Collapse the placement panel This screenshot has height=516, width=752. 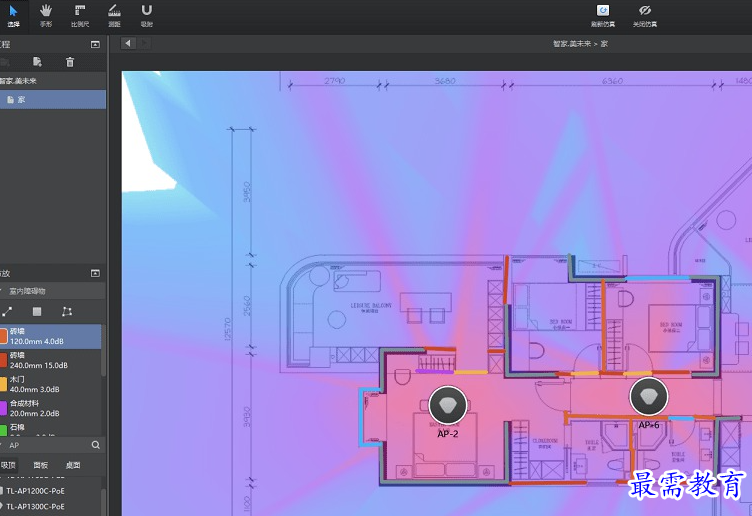click(95, 273)
